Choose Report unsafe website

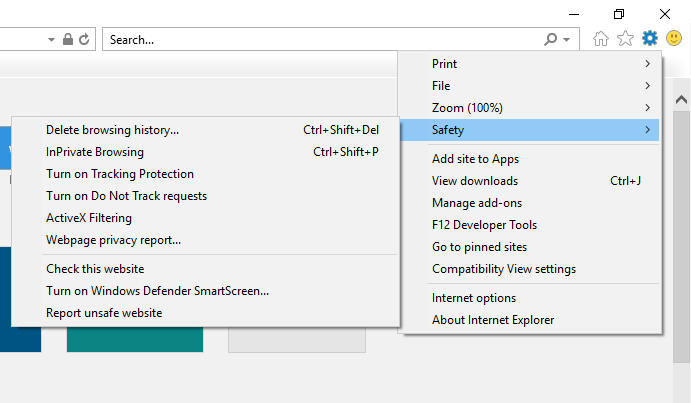pyautogui.click(x=205, y=313)
